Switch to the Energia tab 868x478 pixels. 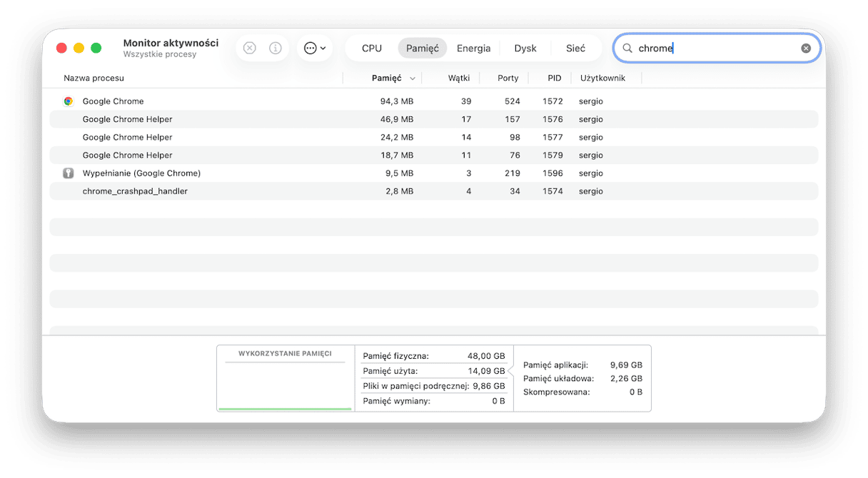[474, 49]
